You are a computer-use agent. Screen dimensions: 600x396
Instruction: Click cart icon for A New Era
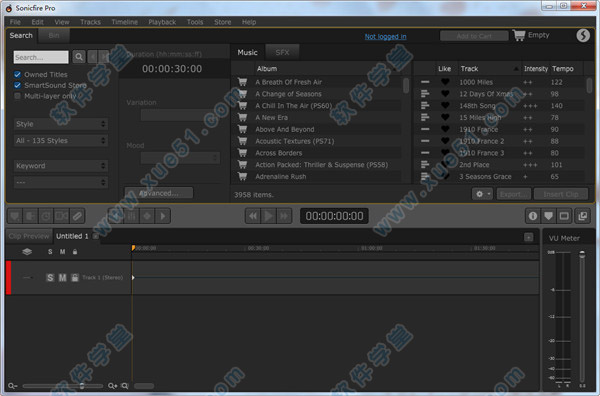point(242,117)
